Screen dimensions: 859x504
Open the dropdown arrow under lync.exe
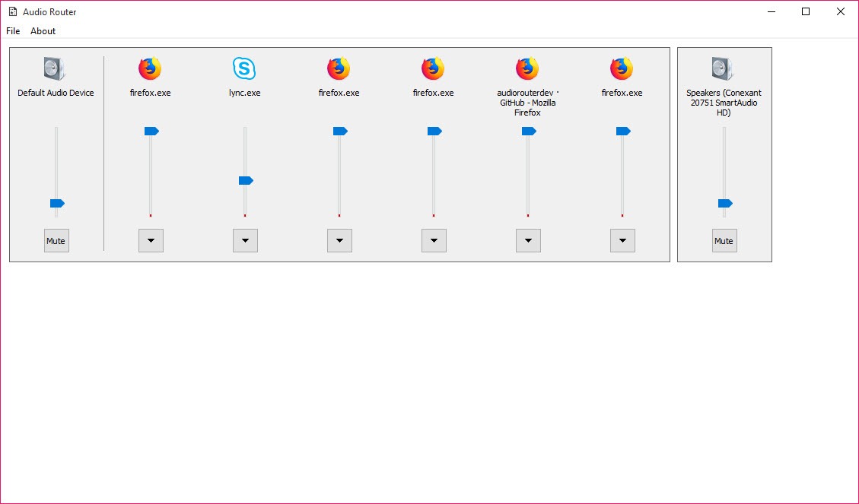tap(245, 241)
